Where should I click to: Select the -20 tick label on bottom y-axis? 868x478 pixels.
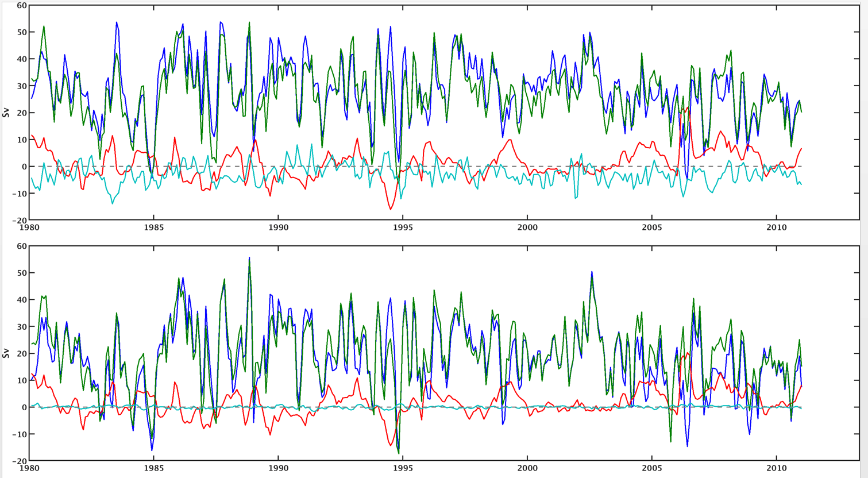click(x=19, y=461)
